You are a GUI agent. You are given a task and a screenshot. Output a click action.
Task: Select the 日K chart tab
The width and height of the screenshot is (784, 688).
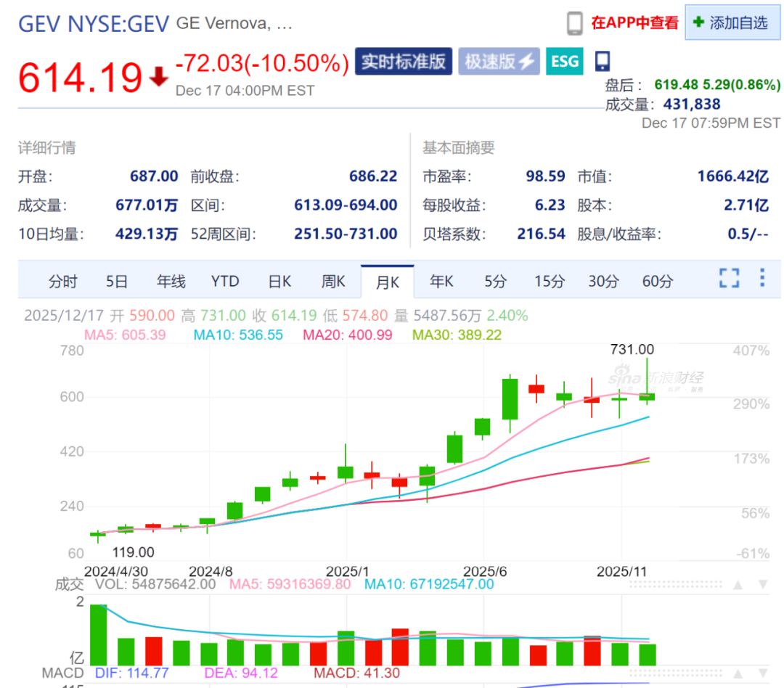point(279,282)
